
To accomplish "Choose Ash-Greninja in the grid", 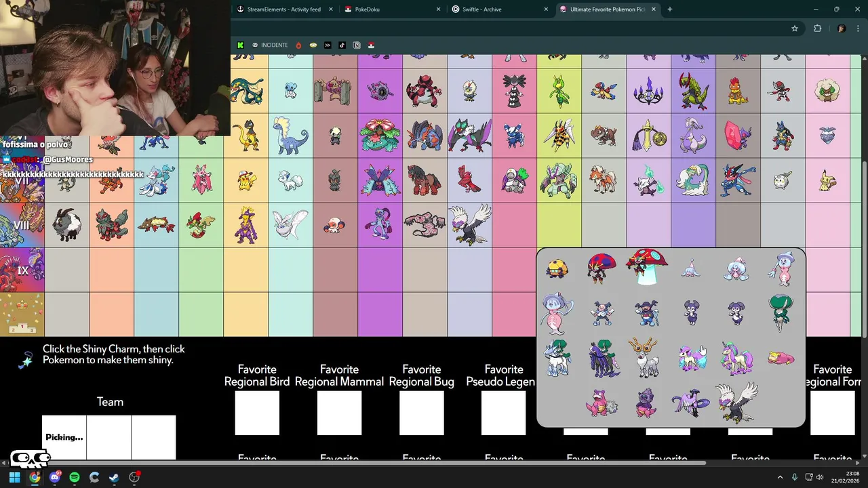I will 738,180.
